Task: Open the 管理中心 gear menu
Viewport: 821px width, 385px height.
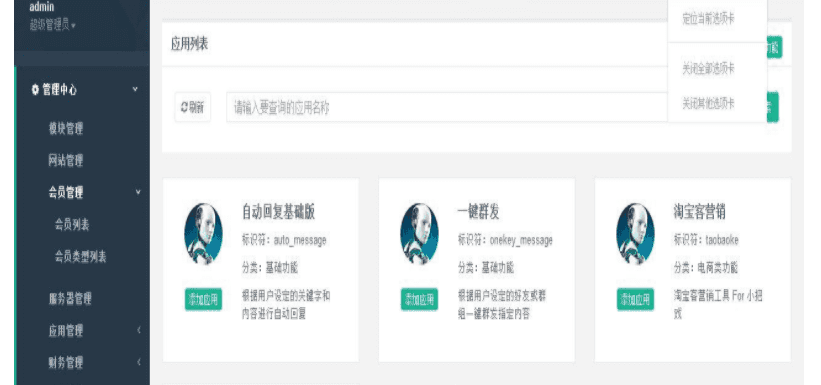Action: (x=54, y=90)
